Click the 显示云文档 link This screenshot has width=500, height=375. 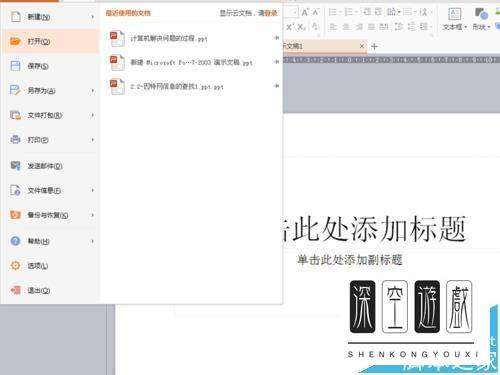(235, 13)
